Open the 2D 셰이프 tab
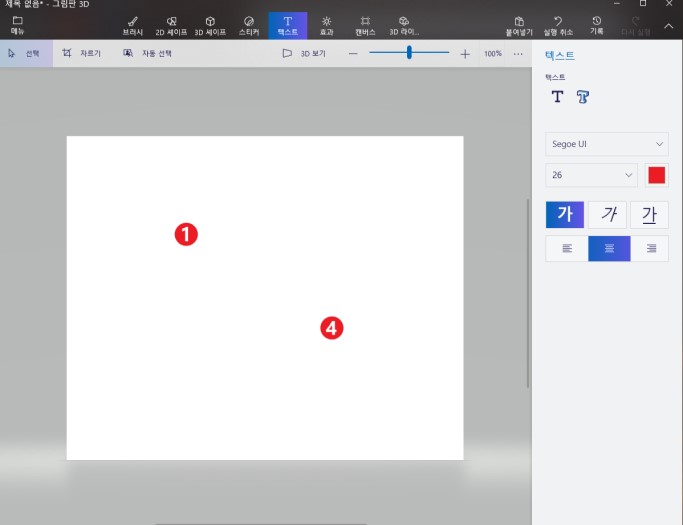683x525 pixels. (x=171, y=26)
